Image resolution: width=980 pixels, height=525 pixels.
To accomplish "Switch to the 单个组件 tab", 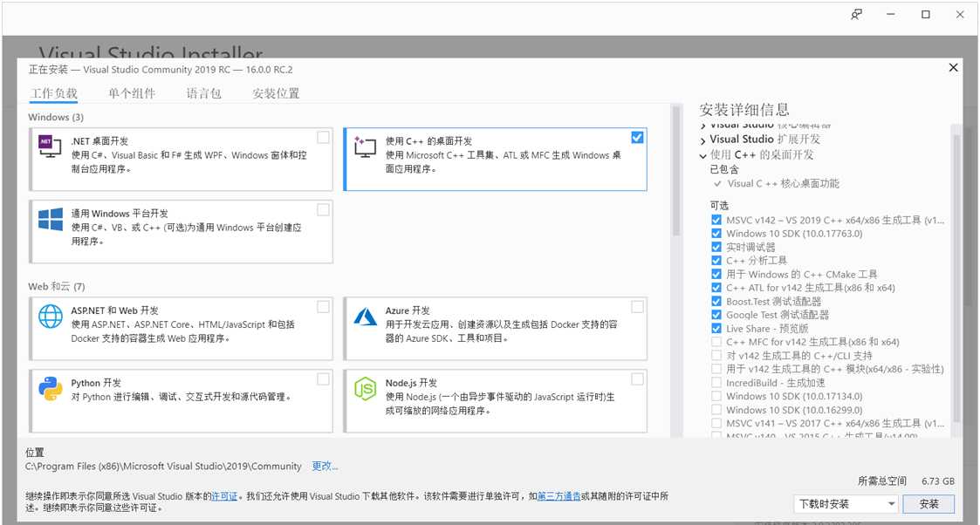I will (132, 93).
